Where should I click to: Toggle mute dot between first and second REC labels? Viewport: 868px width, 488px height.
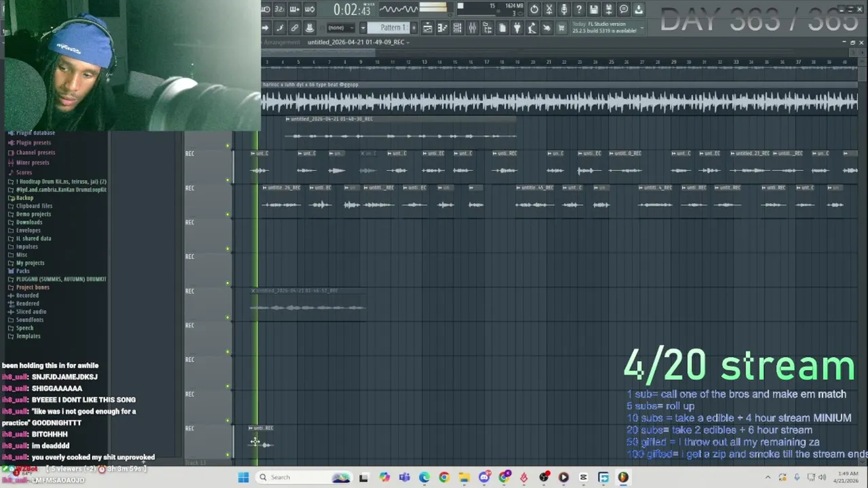coord(228,180)
